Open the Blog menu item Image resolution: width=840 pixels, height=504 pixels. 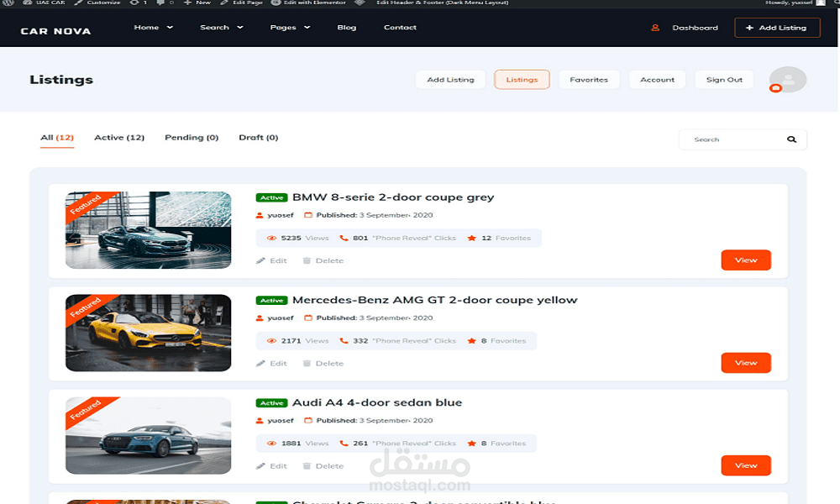(347, 28)
